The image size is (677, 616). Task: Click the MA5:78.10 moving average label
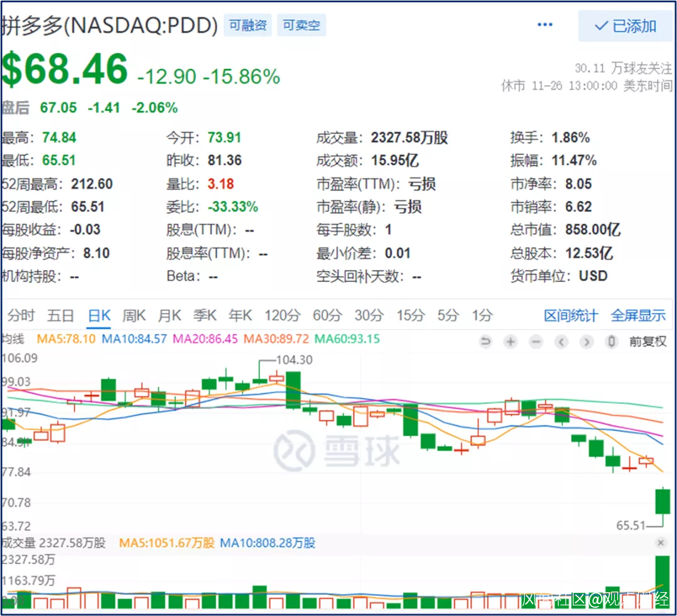point(66,339)
